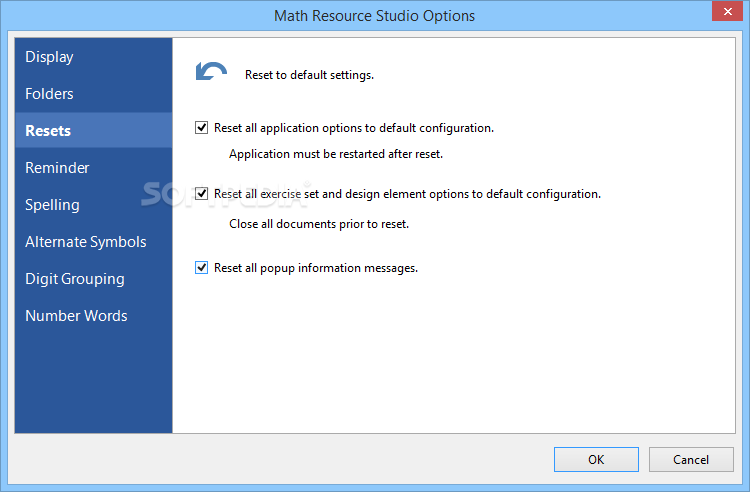Open the Folders options page
Image resolution: width=750 pixels, height=492 pixels.
(x=93, y=94)
